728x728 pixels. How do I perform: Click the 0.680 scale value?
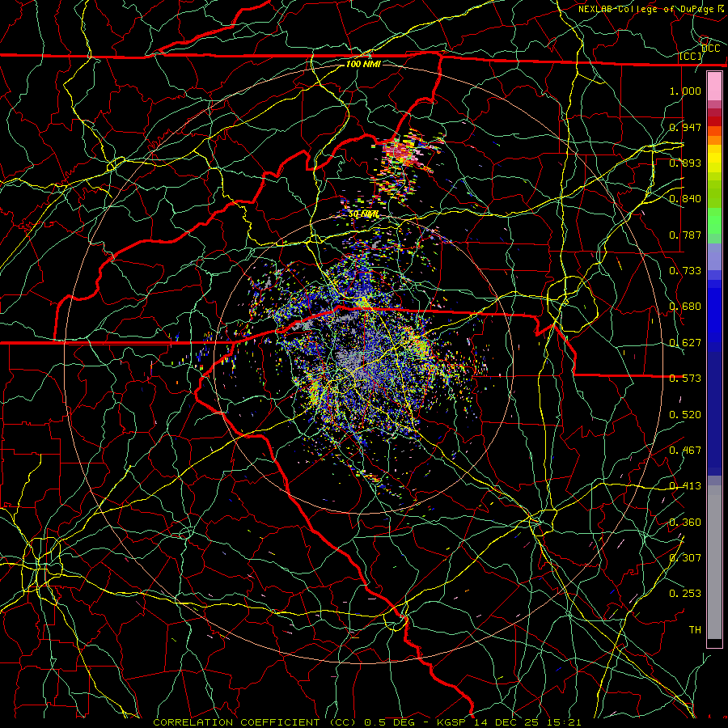coord(685,307)
